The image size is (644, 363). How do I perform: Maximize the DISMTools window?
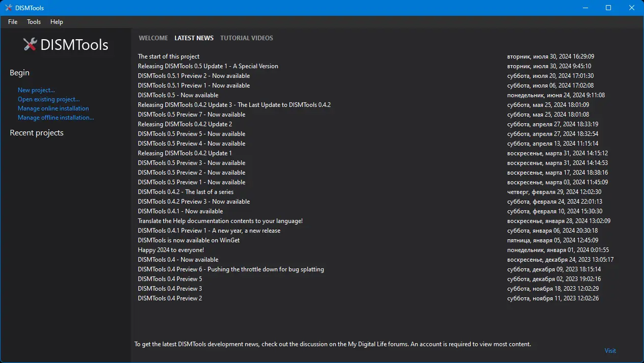(x=608, y=8)
